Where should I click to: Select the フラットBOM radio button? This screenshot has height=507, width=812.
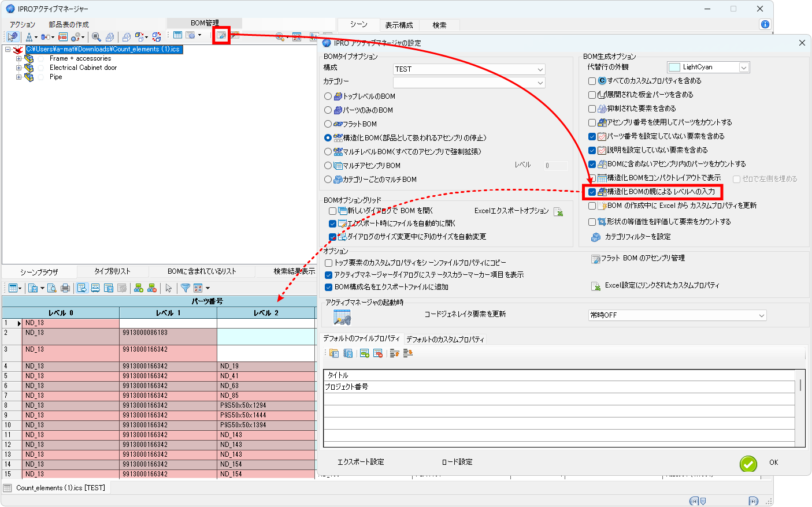click(328, 123)
